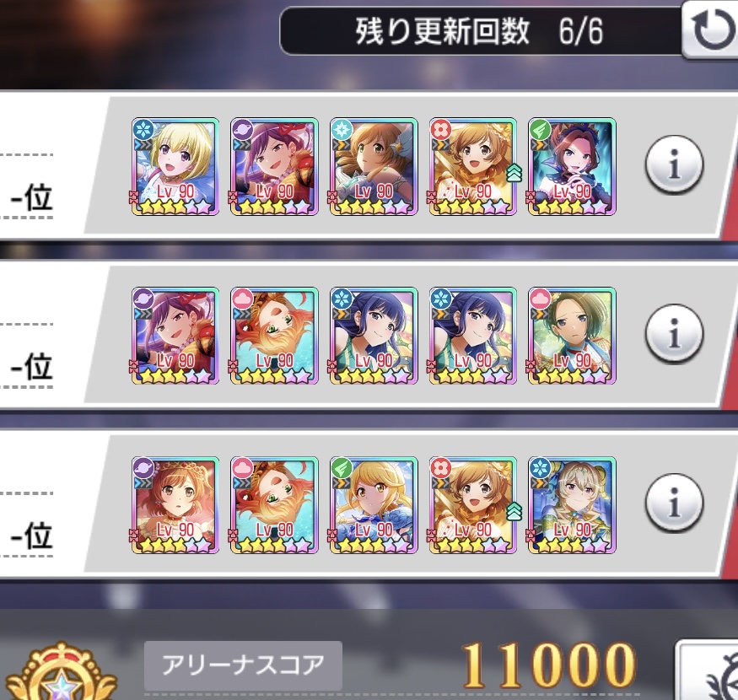Tap the green-haired card in second team
Viewport: 738px width, 700px height.
click(x=572, y=336)
